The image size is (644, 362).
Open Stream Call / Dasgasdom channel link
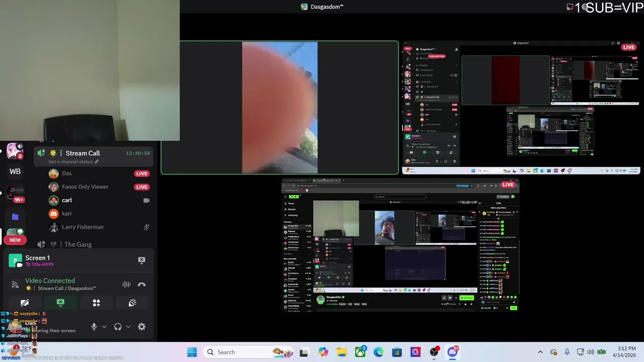(x=66, y=289)
